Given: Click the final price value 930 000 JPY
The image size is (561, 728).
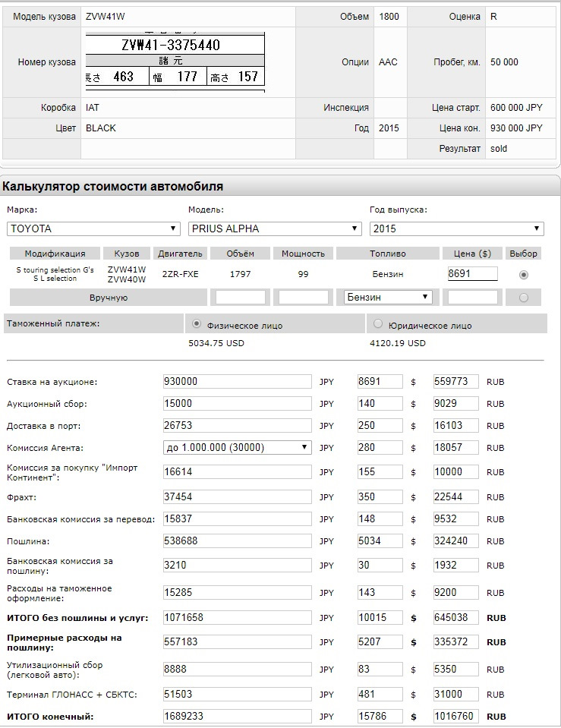Looking at the screenshot, I should point(516,128).
